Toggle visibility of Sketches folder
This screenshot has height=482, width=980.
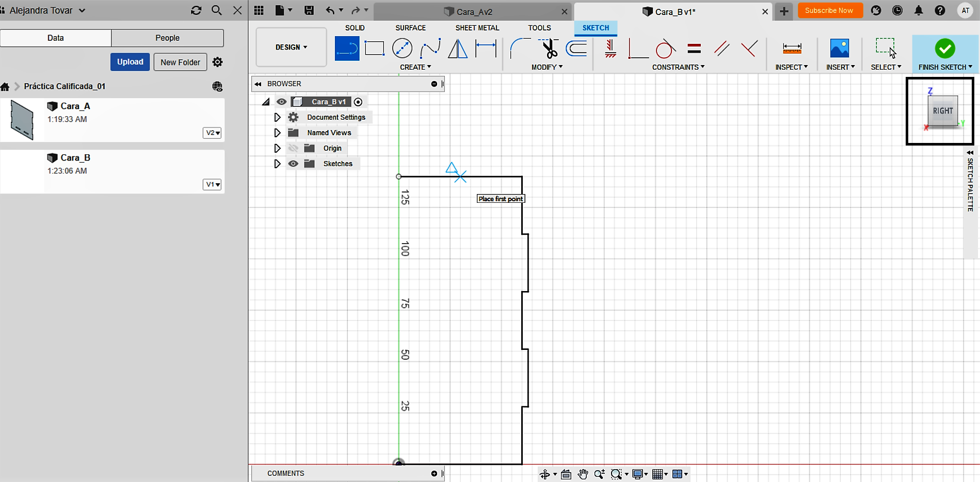pyautogui.click(x=293, y=164)
